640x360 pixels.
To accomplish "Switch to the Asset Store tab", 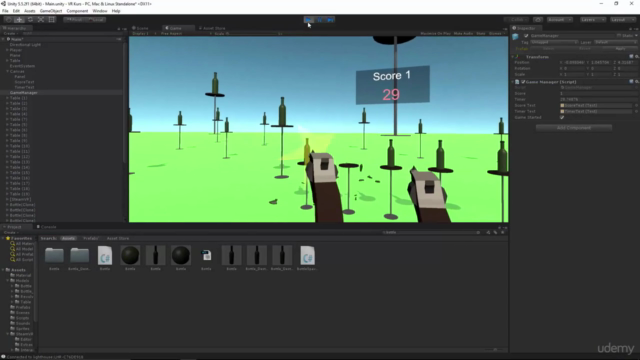I will 212,28.
